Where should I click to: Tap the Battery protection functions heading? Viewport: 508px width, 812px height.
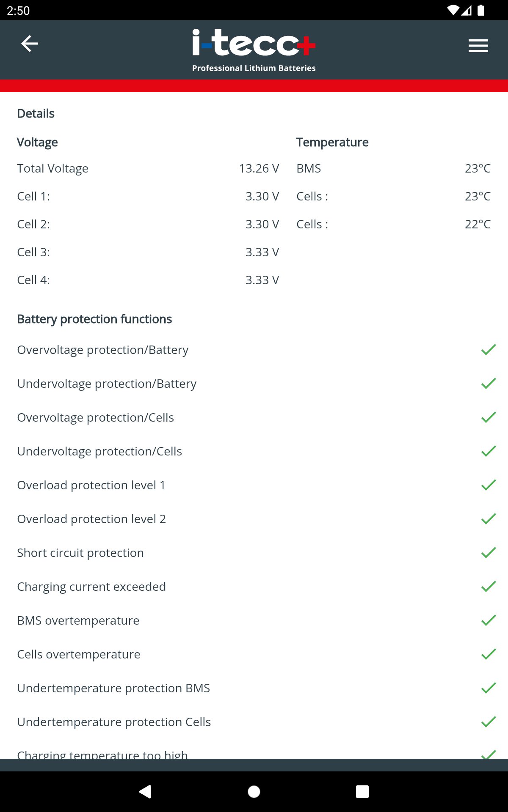pyautogui.click(x=94, y=319)
